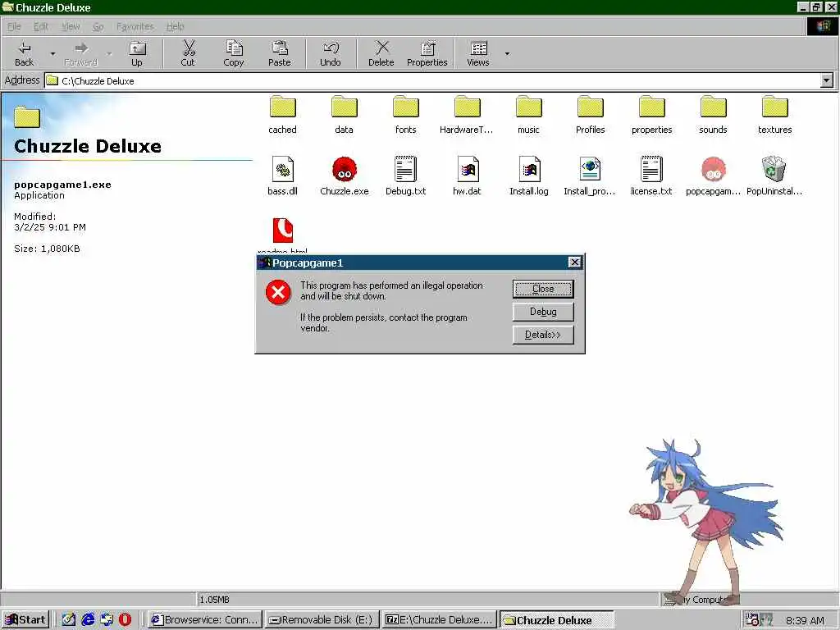Expand the Back history dropdown arrow
Screen dimensions: 840x630
click(x=52, y=53)
